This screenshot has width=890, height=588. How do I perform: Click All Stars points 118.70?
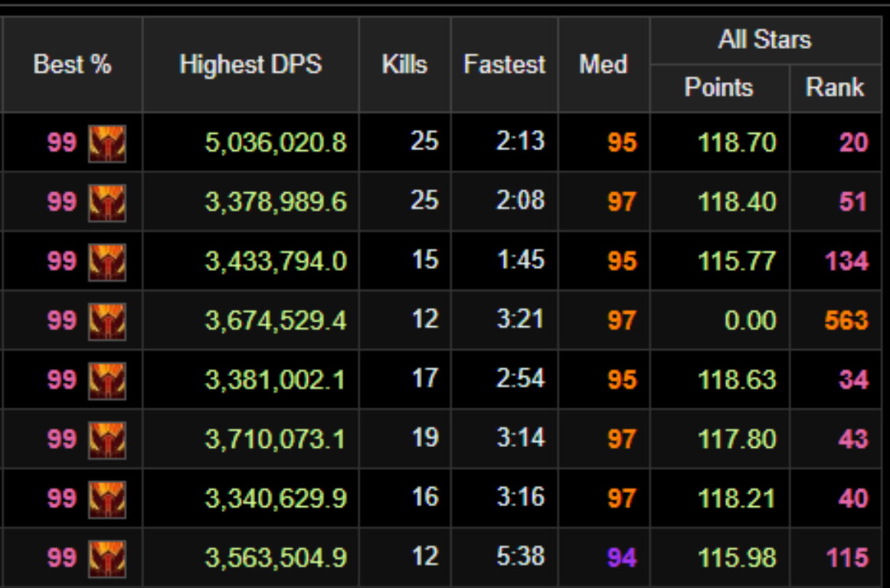[x=737, y=142]
